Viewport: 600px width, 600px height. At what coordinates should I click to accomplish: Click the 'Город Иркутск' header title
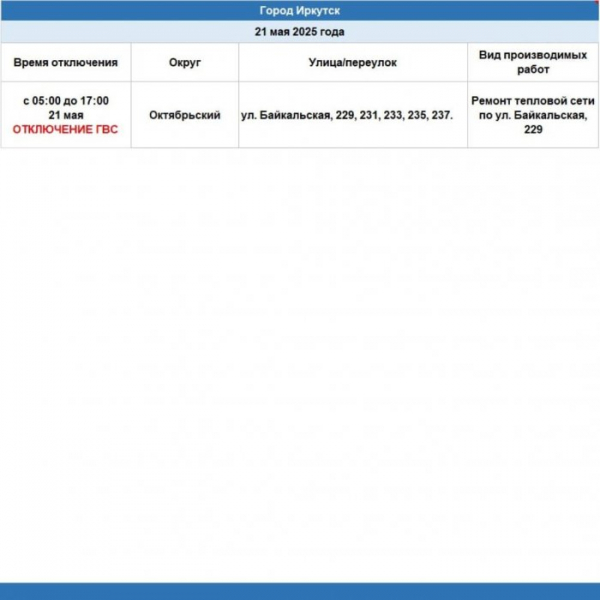tap(300, 11)
